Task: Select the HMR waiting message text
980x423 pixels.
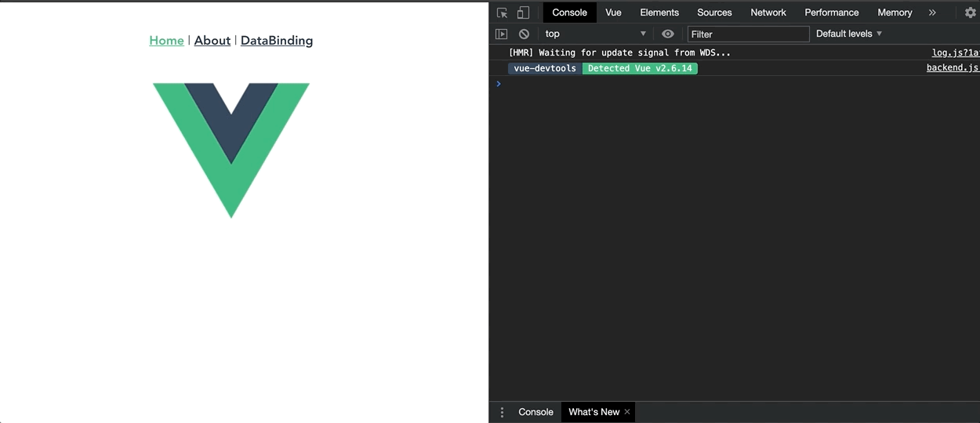Action: coord(619,52)
